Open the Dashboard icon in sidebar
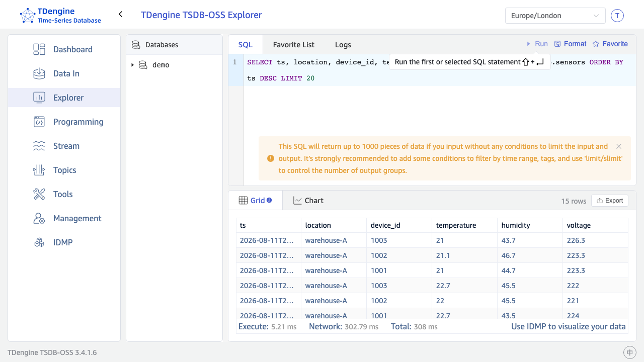Viewport: 644px width, 362px height. tap(39, 49)
